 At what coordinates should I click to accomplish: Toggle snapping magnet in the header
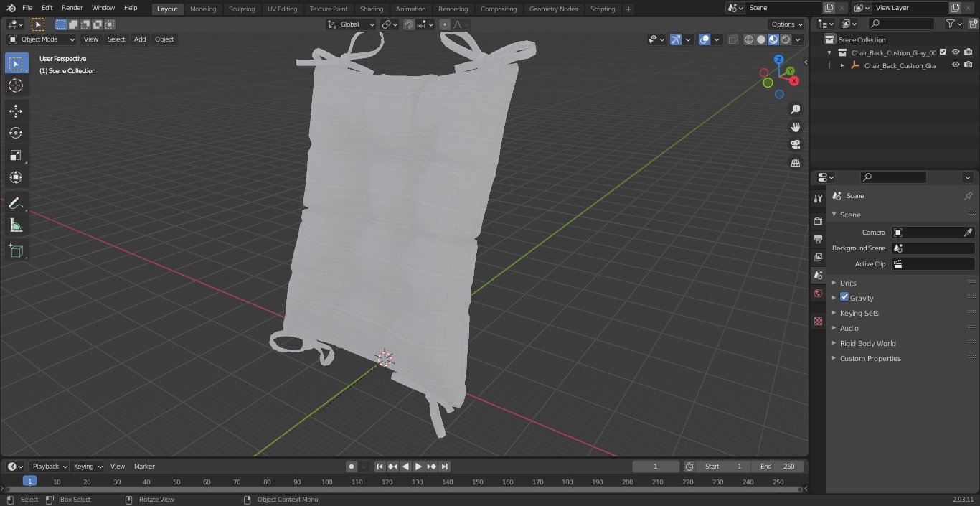click(x=409, y=24)
